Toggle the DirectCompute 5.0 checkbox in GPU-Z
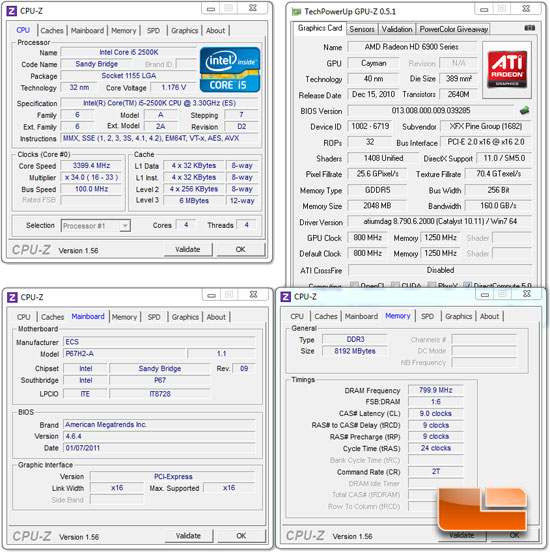 (x=468, y=285)
